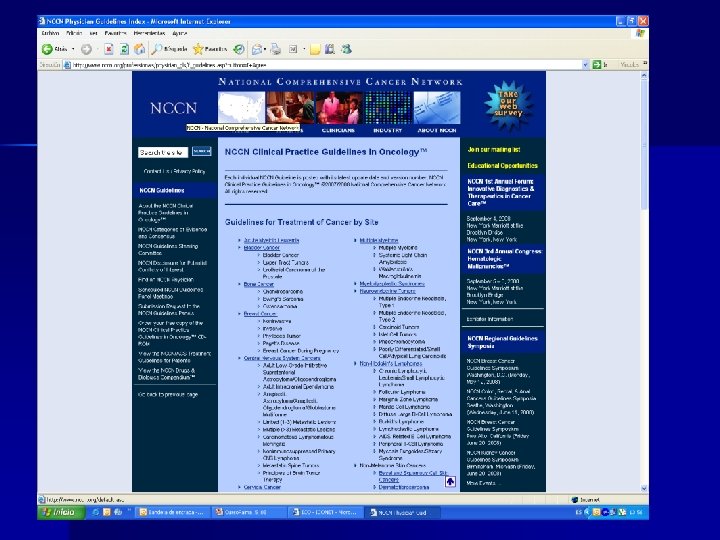
Task: Click the patient-in-bed header thumbnail
Action: pos(290,107)
